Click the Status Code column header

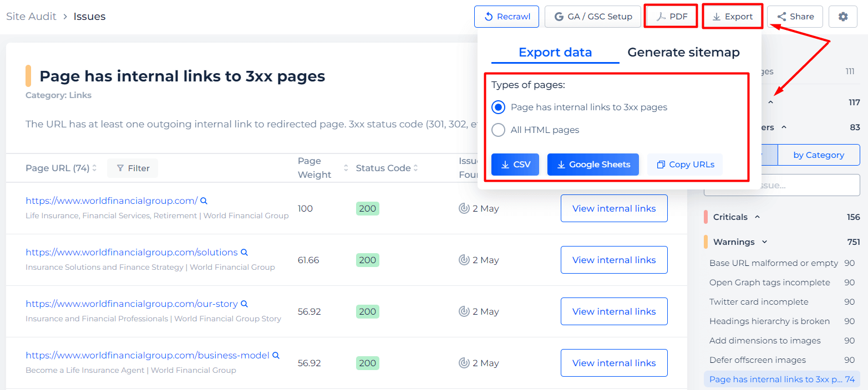coord(383,168)
